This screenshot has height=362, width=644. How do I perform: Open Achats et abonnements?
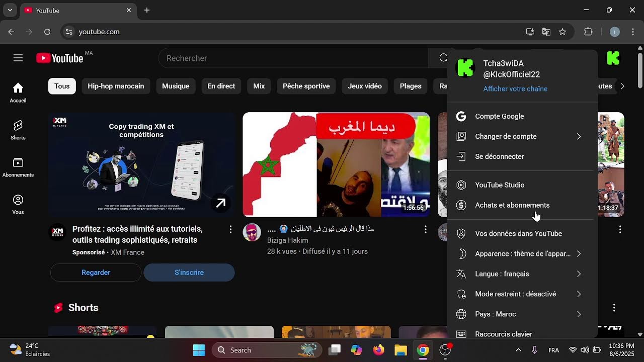522,205
